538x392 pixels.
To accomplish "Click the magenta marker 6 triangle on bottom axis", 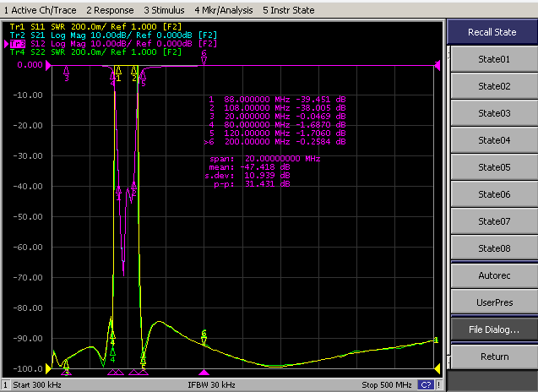I will (x=204, y=373).
